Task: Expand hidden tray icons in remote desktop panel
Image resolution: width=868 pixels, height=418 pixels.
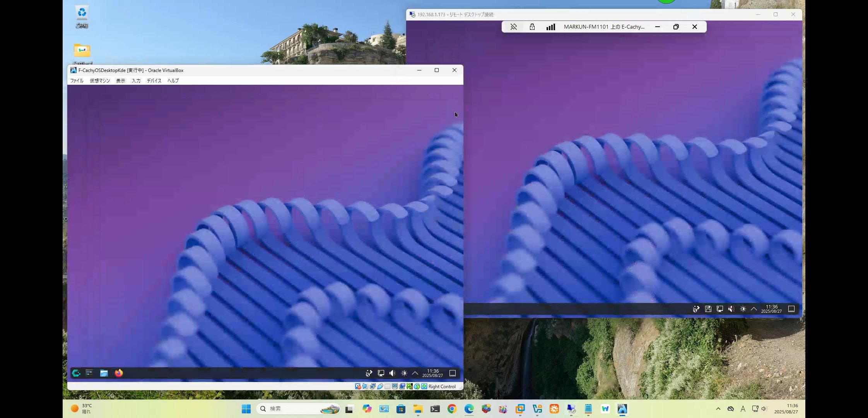Action: click(x=754, y=309)
